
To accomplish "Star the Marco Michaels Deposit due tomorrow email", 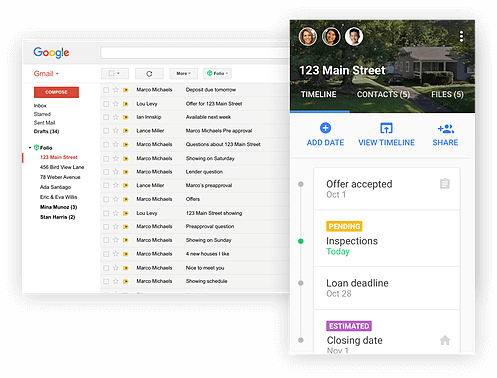I will pyautogui.click(x=116, y=90).
